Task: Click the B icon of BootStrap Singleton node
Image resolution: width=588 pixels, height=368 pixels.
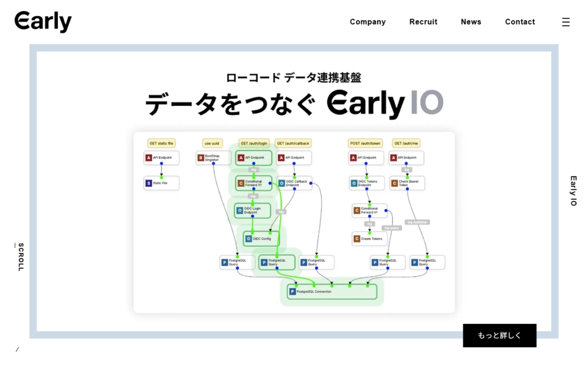Action: coord(200,158)
